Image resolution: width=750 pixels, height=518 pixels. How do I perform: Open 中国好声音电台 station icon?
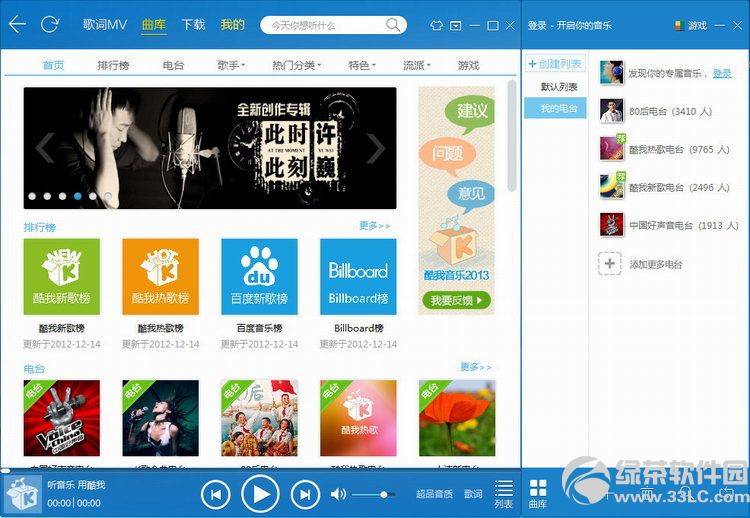[612, 225]
